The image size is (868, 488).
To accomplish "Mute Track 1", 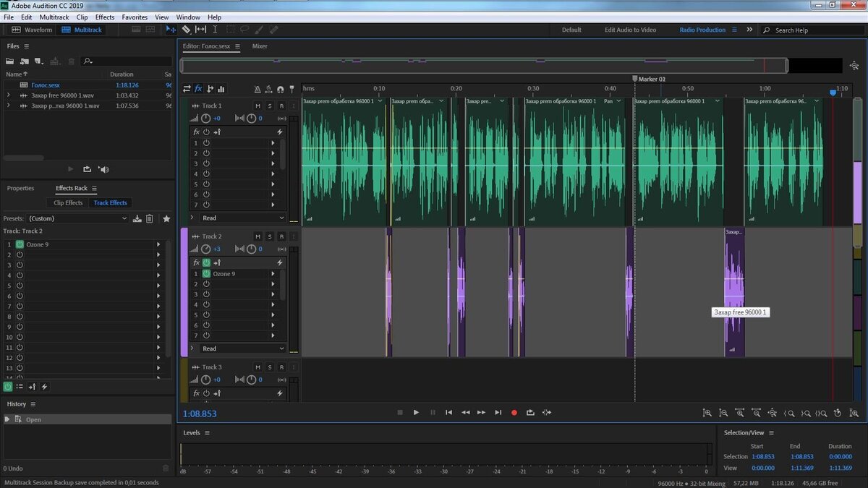I will click(x=258, y=106).
